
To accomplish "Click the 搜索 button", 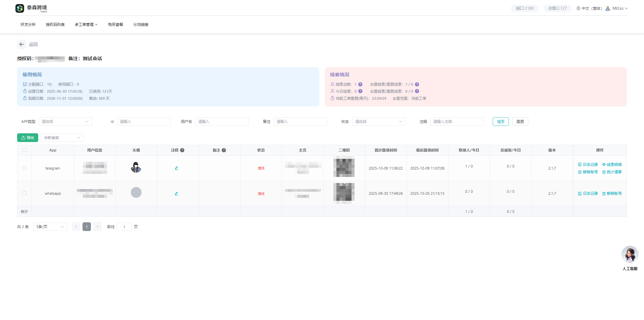I will (x=500, y=122).
